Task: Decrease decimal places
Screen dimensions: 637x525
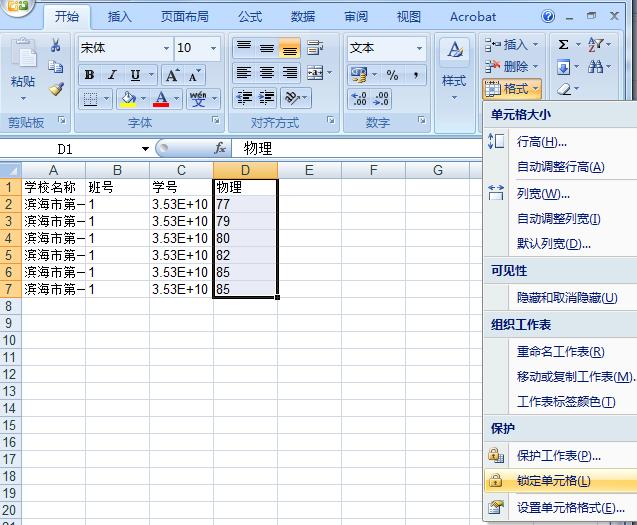Action: (x=381, y=99)
